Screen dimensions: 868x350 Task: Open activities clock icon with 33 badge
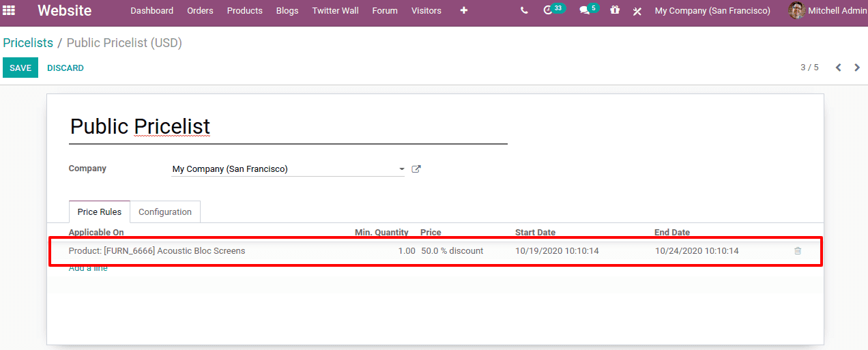(x=553, y=10)
